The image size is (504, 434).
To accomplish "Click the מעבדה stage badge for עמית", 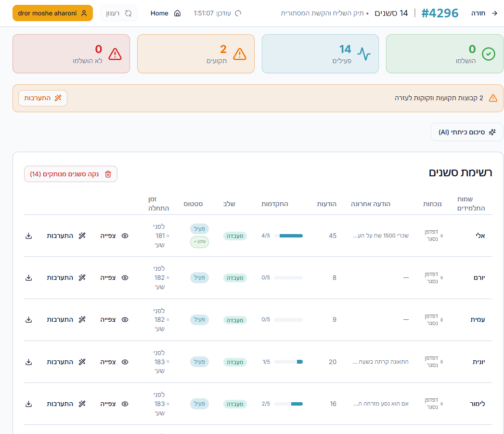I will pyautogui.click(x=235, y=320).
